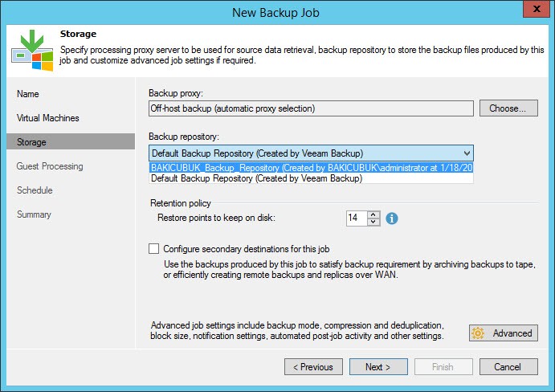
Task: Click the Backup proxy label
Action: click(176, 93)
